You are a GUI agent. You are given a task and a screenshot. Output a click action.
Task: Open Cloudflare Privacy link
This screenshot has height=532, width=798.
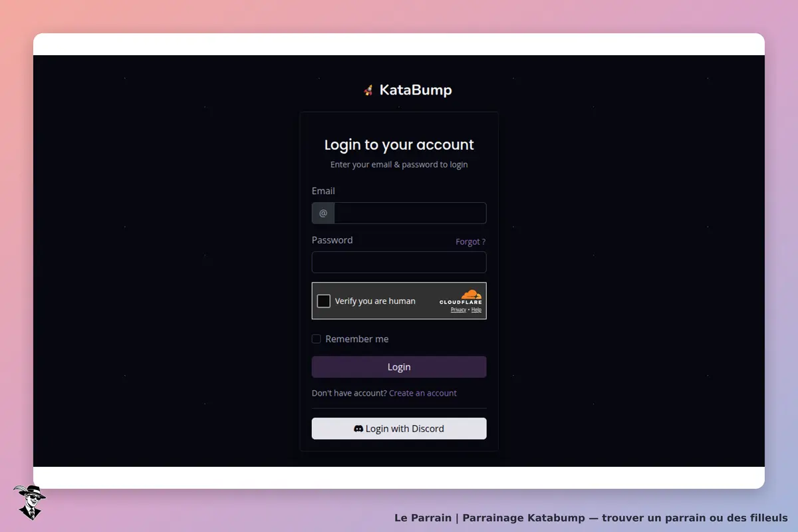pos(458,310)
